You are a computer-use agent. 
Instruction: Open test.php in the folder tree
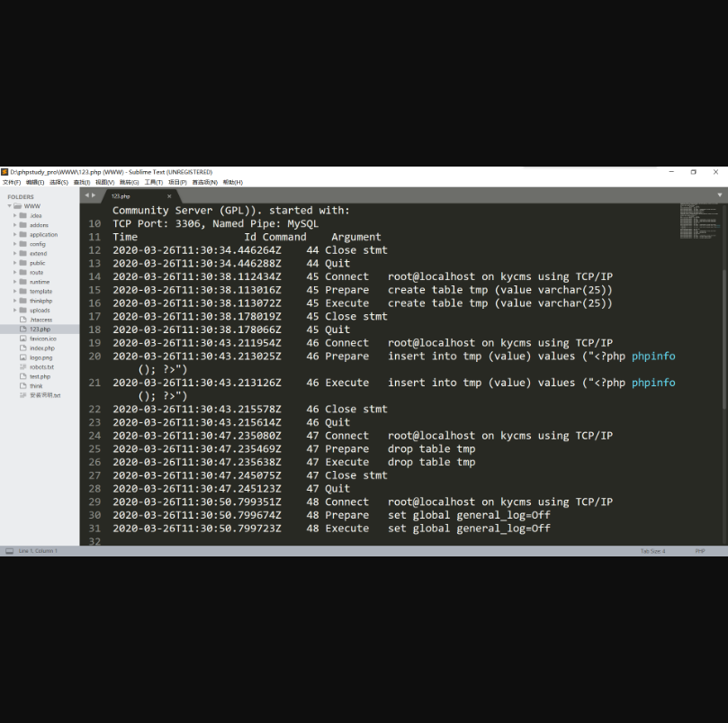(40, 376)
